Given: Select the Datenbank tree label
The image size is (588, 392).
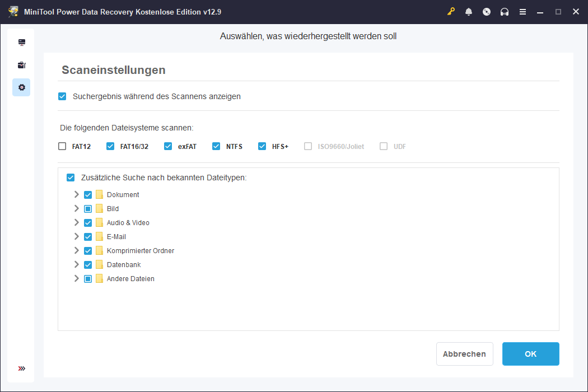Looking at the screenshot, I should click(124, 265).
